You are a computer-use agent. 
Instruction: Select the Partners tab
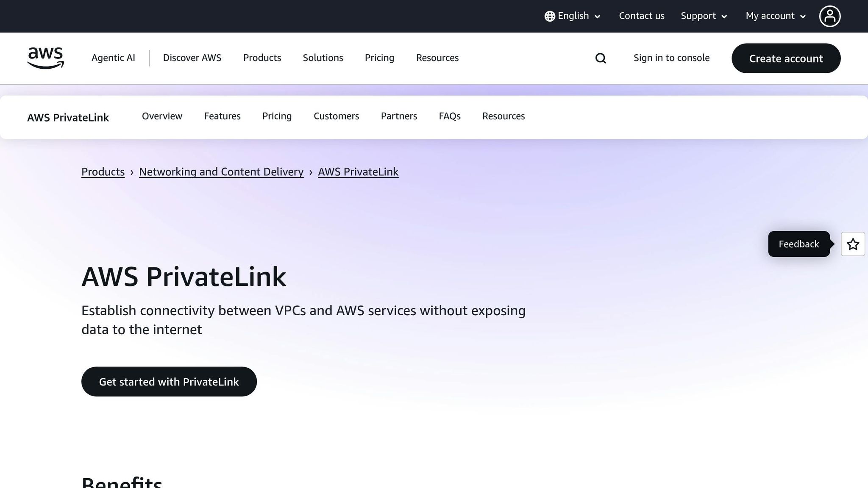[x=399, y=116]
